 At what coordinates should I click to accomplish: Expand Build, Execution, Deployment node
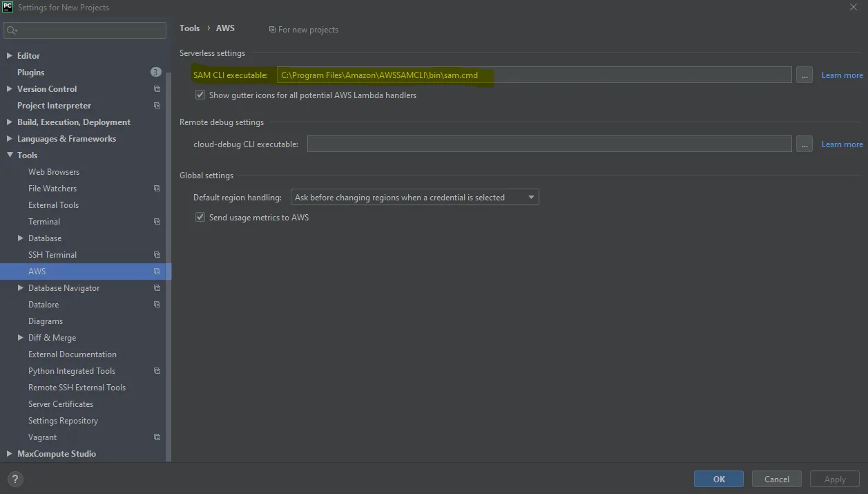(9, 122)
